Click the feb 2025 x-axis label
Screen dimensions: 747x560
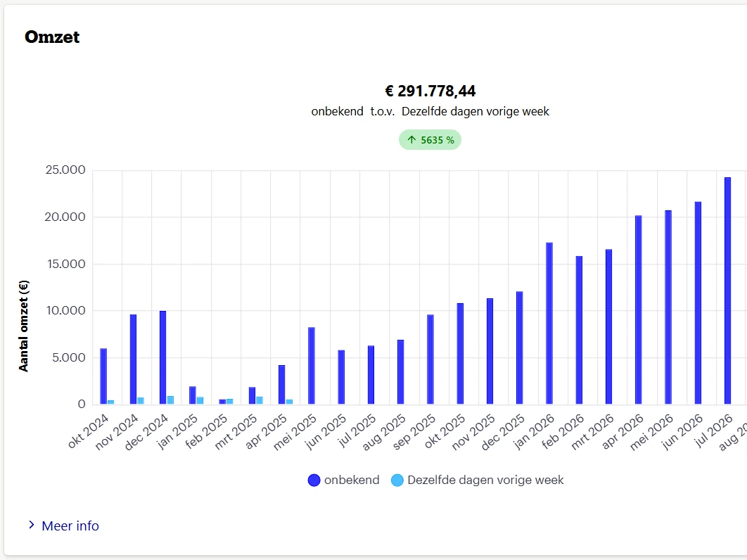[206, 431]
